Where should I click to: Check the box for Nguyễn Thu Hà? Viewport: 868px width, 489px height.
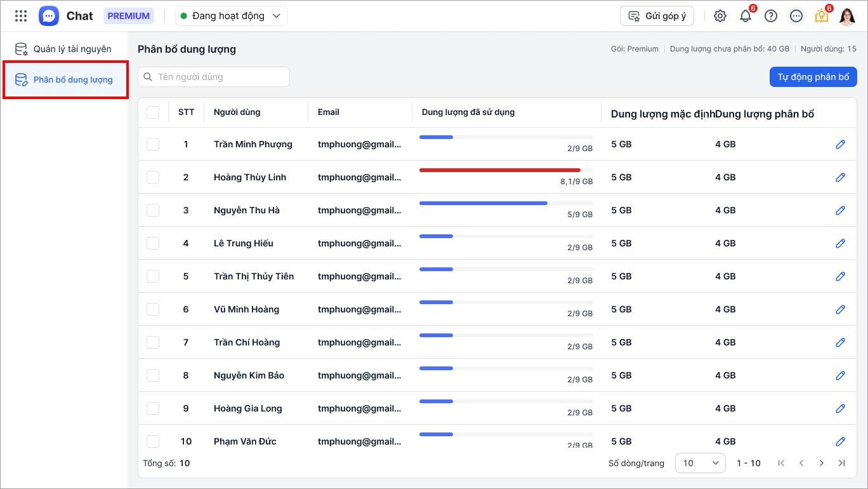153,210
